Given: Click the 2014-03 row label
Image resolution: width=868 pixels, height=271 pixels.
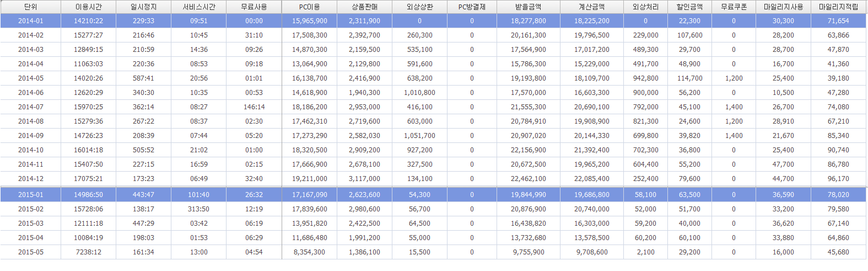Looking at the screenshot, I should (x=31, y=50).
